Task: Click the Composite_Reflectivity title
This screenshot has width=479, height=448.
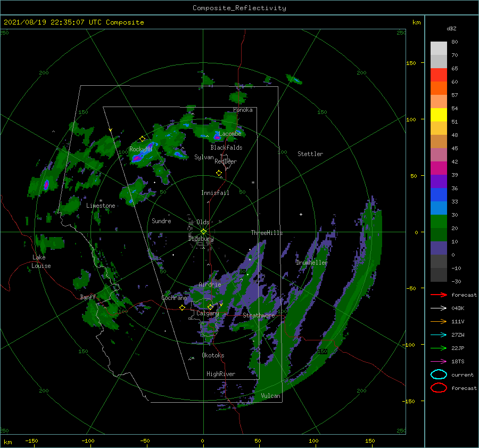Action: point(240,8)
